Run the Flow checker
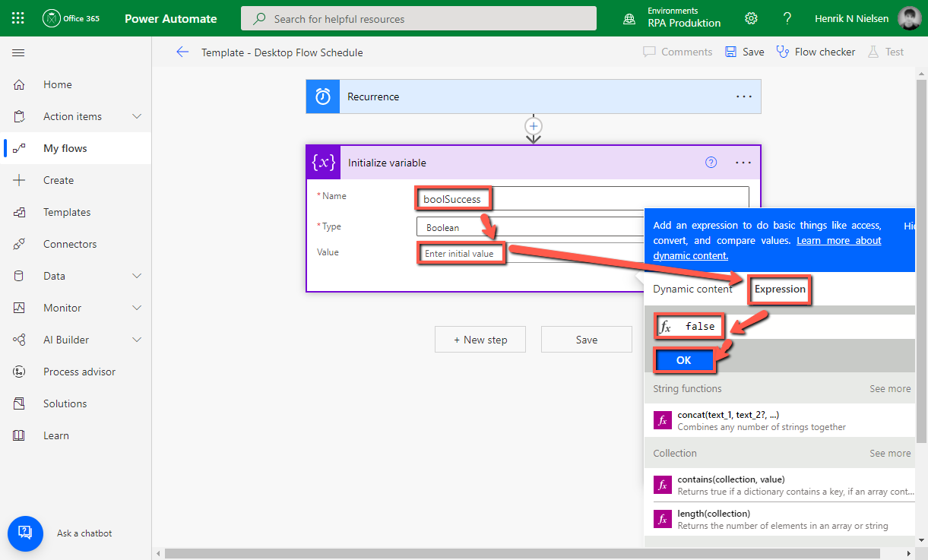Viewport: 928px width, 560px height. pos(816,52)
